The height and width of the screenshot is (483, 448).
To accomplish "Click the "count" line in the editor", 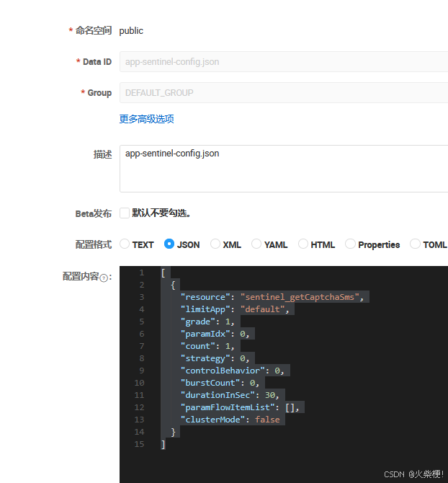I will coord(207,346).
